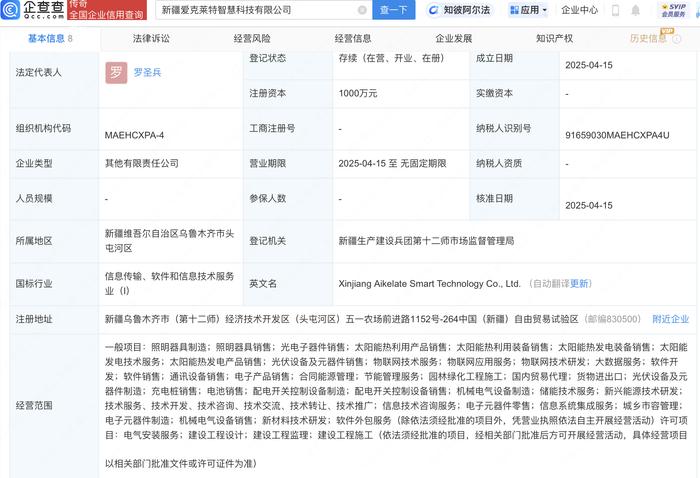Open the 经营信息 tab
The height and width of the screenshot is (478, 700).
[353, 38]
